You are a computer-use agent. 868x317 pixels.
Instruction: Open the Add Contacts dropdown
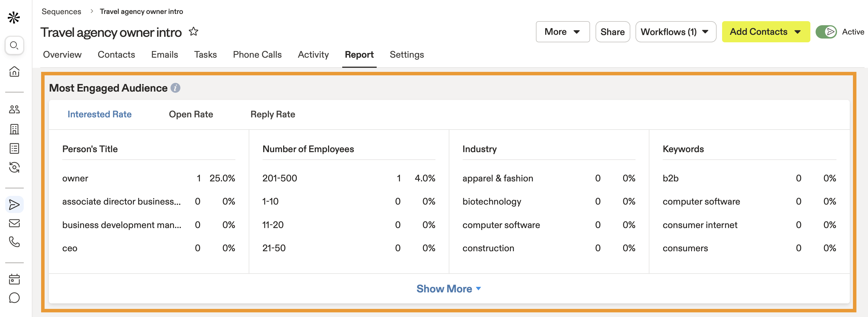click(x=766, y=32)
